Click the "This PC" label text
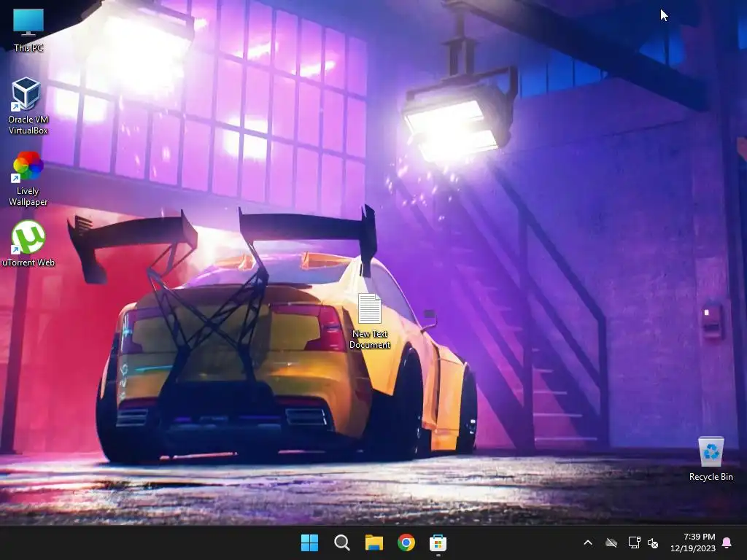The width and height of the screenshot is (747, 560). [28, 47]
